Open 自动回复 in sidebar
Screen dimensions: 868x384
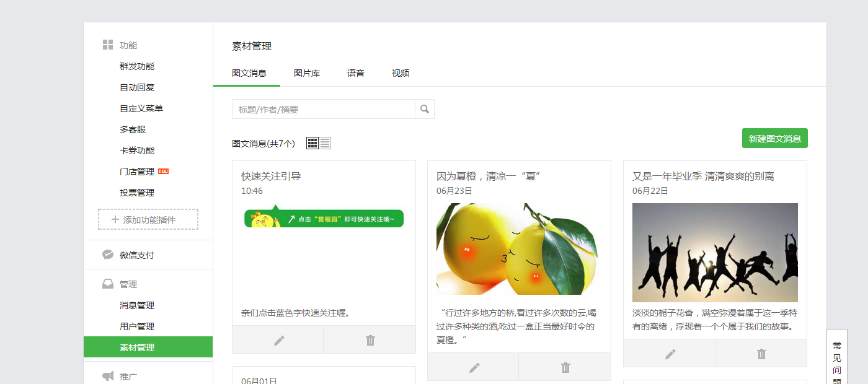(137, 87)
